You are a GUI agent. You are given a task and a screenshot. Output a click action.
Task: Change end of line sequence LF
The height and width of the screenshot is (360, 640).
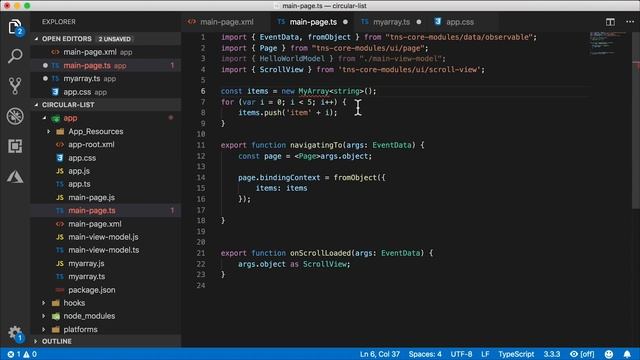(485, 354)
